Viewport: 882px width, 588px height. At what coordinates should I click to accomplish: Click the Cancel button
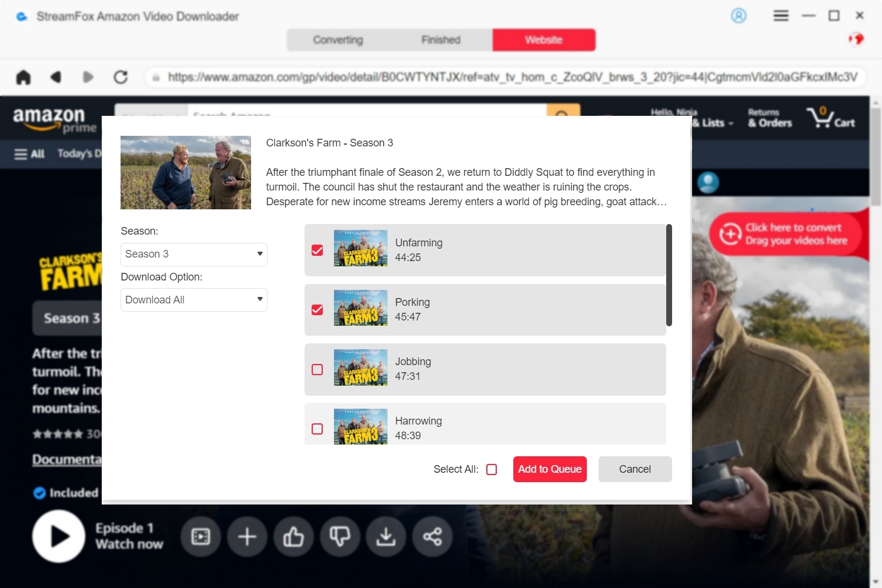pyautogui.click(x=635, y=469)
